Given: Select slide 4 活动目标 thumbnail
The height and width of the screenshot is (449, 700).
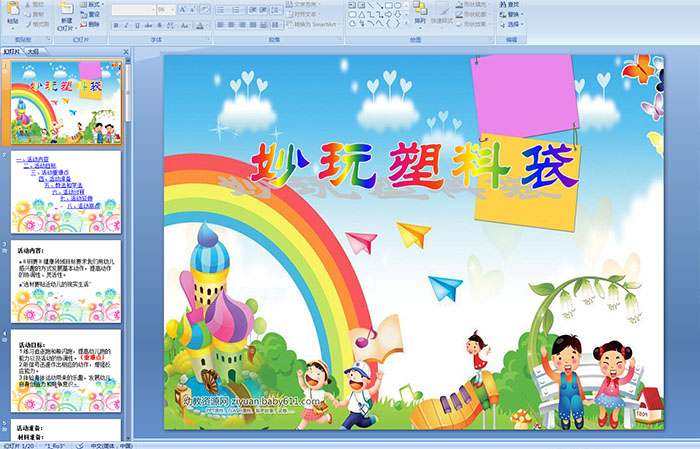Looking at the screenshot, I should click(66, 371).
